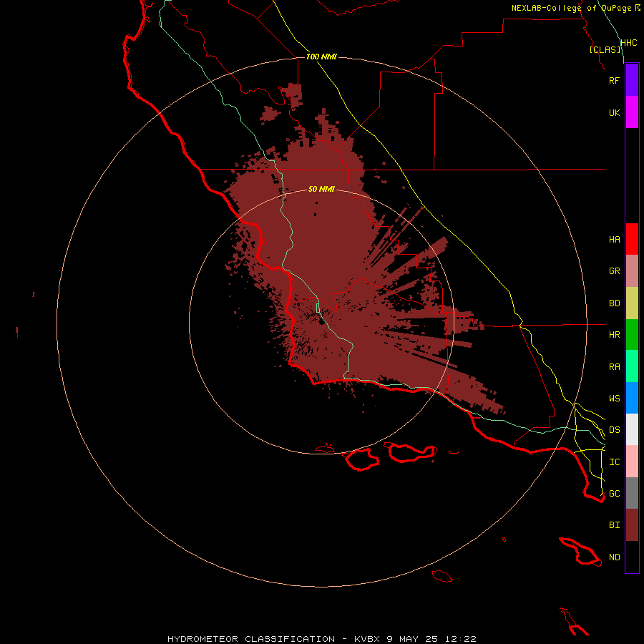The height and width of the screenshot is (644, 644).
Task: Click the HA red legend swatch
Action: (632, 239)
